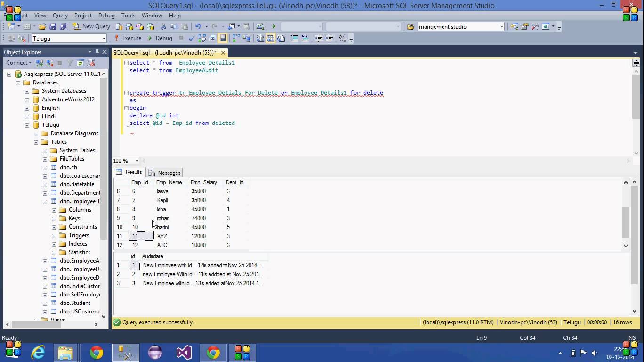The image size is (644, 362).
Task: Expand the Triggers folder node
Action: pyautogui.click(x=54, y=235)
